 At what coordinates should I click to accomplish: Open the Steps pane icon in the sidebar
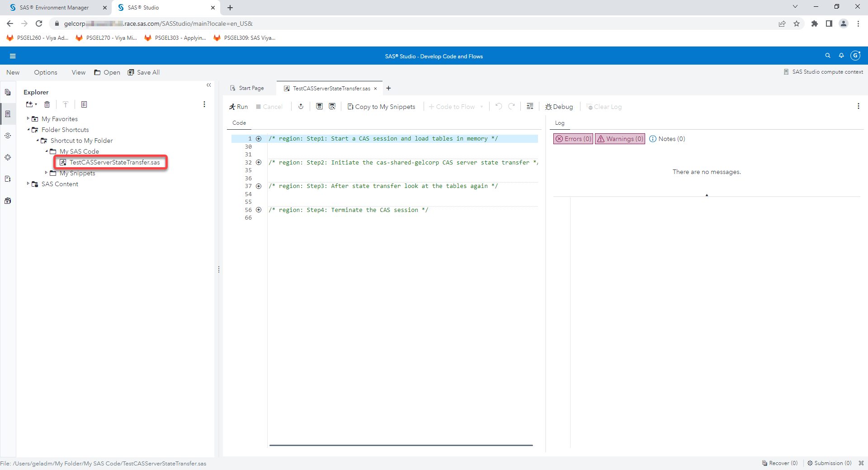8,136
